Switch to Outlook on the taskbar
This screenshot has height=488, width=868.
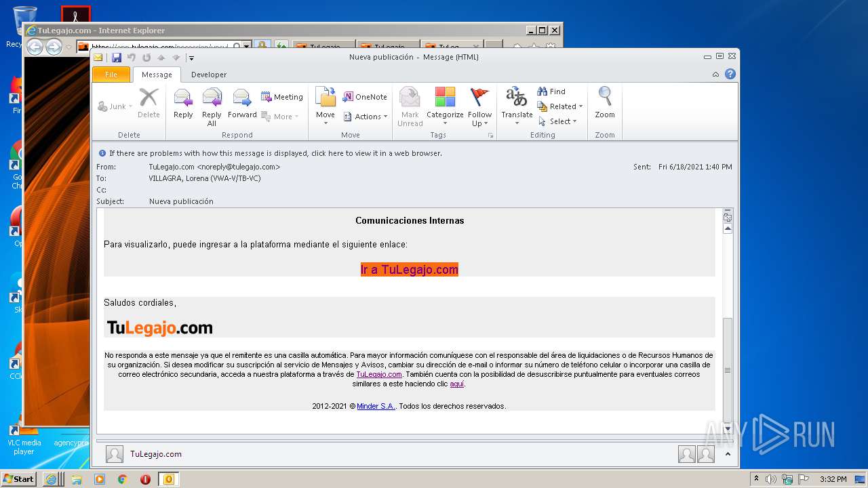(x=168, y=479)
